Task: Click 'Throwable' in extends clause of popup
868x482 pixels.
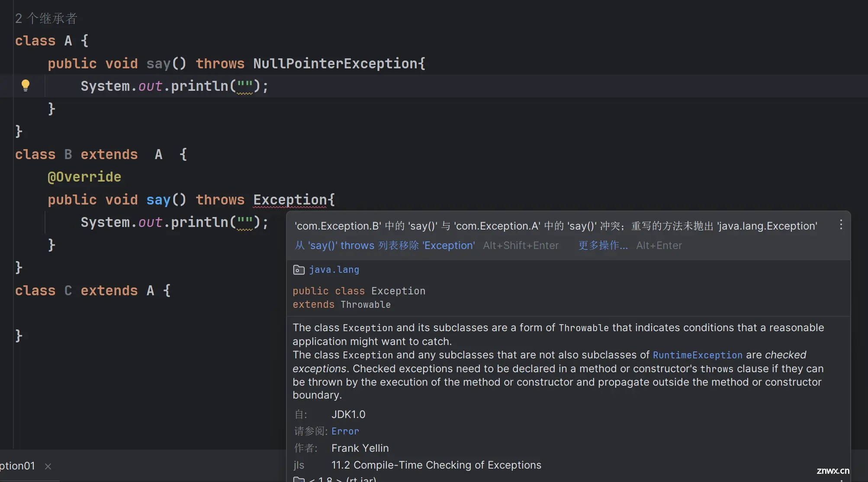Action: (x=366, y=305)
